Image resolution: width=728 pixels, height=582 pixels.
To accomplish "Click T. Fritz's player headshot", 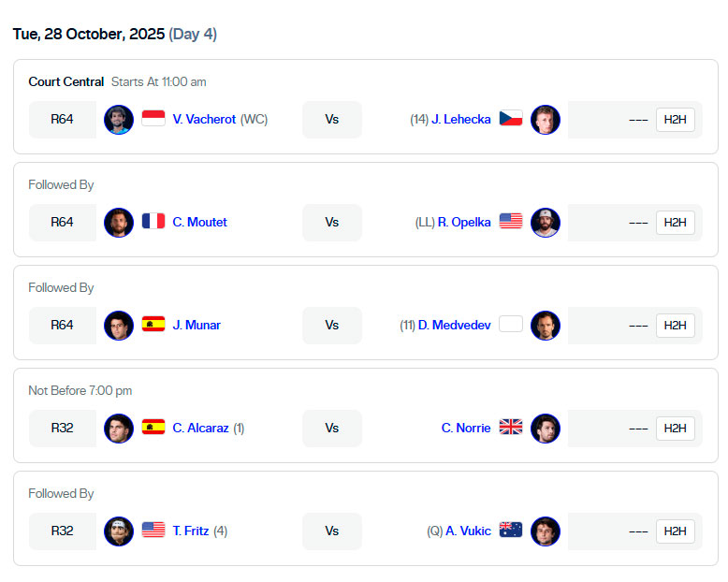I will pyautogui.click(x=119, y=531).
